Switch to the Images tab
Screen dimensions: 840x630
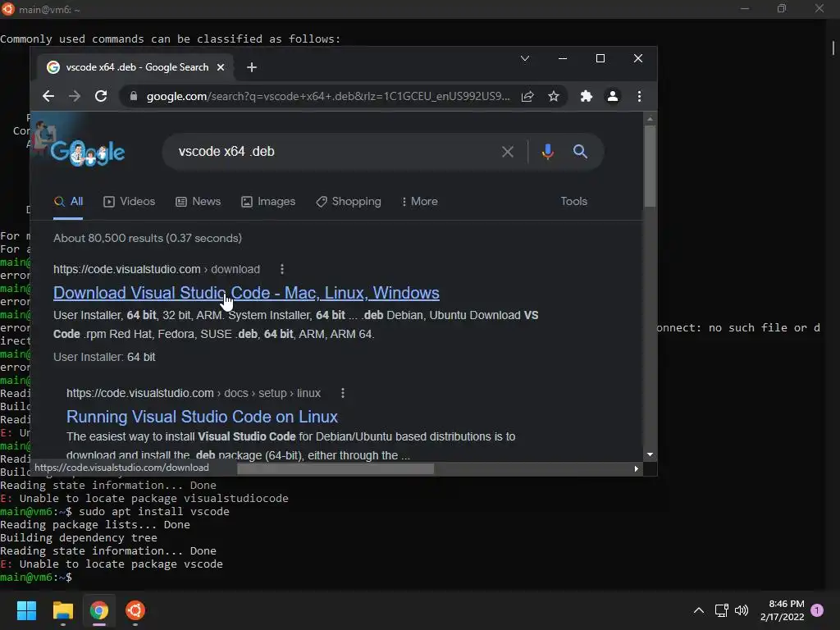268,202
